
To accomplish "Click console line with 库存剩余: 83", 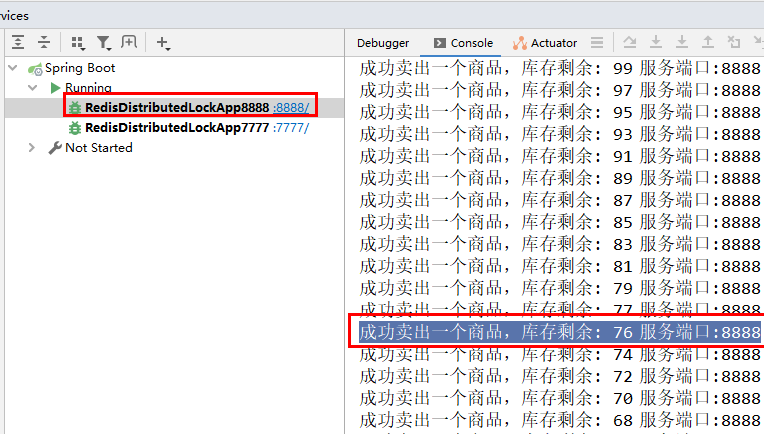I will tap(560, 244).
